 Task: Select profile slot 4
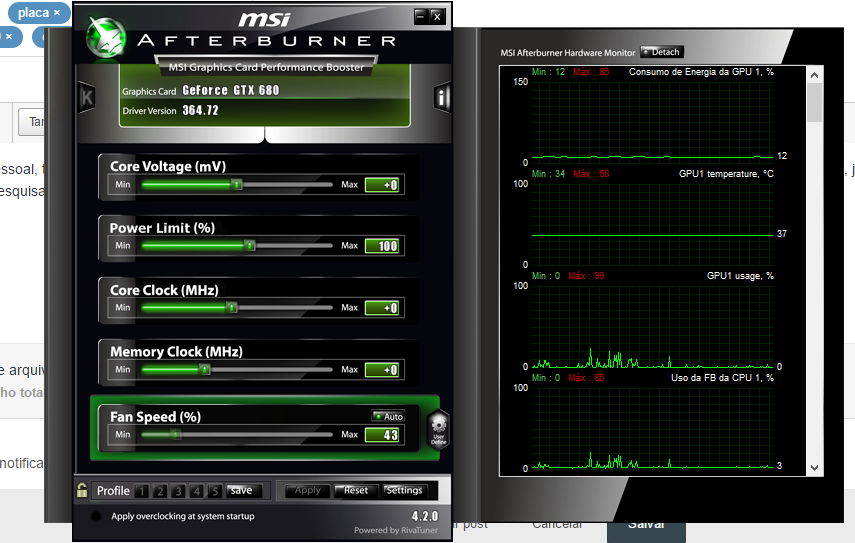pyautogui.click(x=197, y=491)
